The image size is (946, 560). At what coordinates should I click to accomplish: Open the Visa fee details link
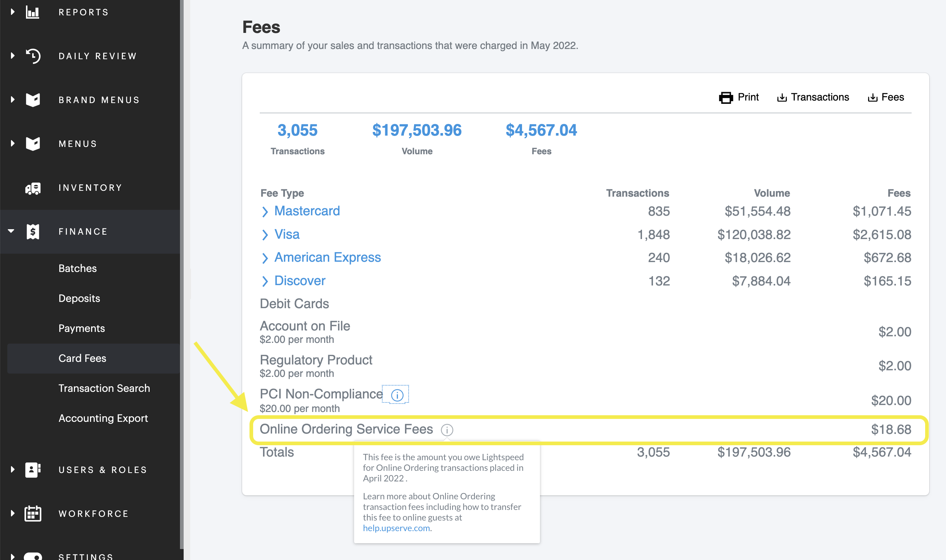pos(287,234)
